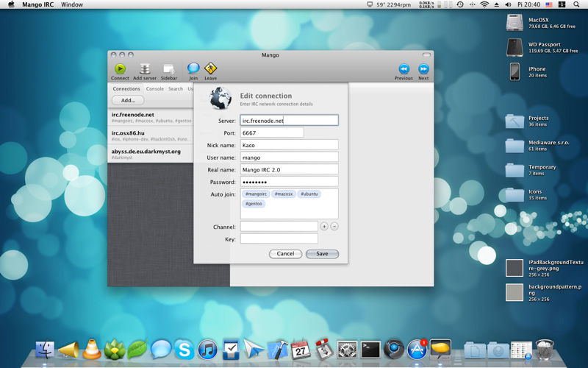Open the Things checkbox app in dock

coord(231,349)
